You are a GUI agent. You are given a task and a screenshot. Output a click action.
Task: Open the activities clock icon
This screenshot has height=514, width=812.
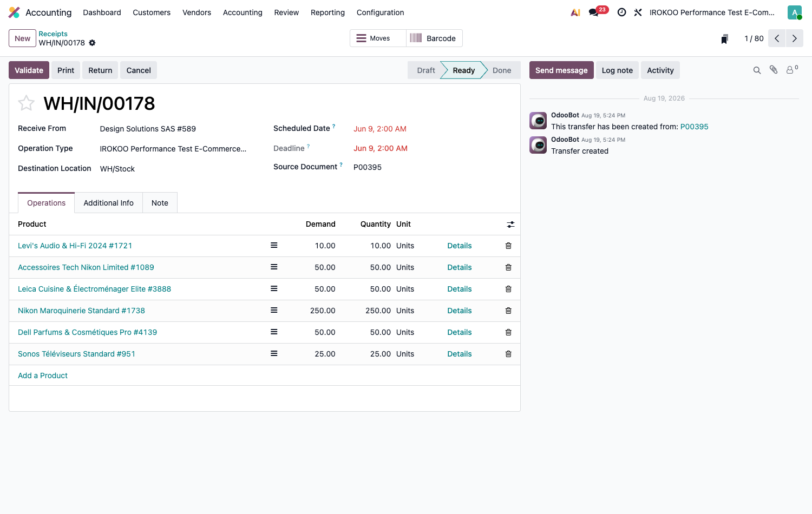click(x=621, y=12)
